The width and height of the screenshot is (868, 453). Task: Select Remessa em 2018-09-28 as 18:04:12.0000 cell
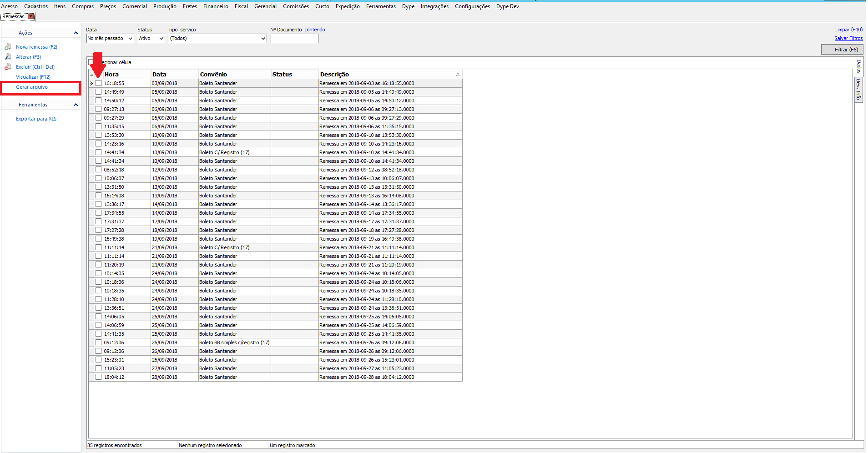click(390, 377)
